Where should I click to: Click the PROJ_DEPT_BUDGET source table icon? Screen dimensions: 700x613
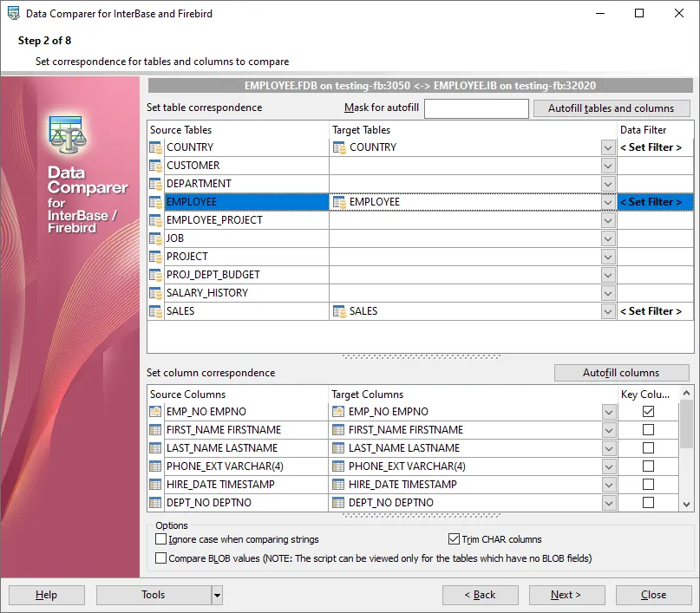[x=156, y=275]
